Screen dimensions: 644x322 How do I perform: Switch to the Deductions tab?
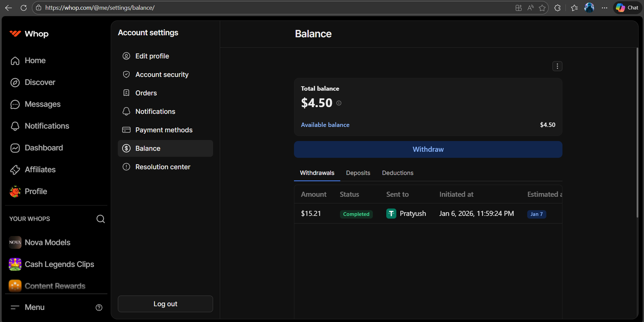coord(398,173)
